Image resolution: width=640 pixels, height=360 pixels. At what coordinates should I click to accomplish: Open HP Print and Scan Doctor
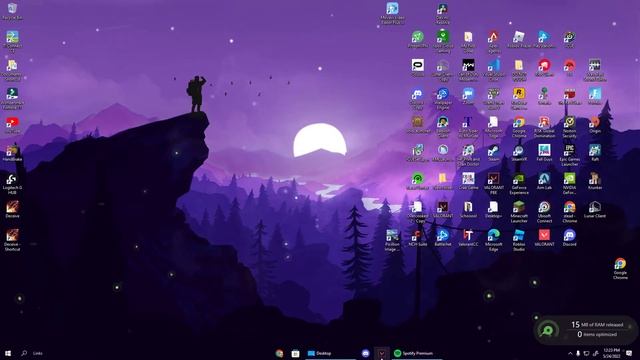[468, 155]
